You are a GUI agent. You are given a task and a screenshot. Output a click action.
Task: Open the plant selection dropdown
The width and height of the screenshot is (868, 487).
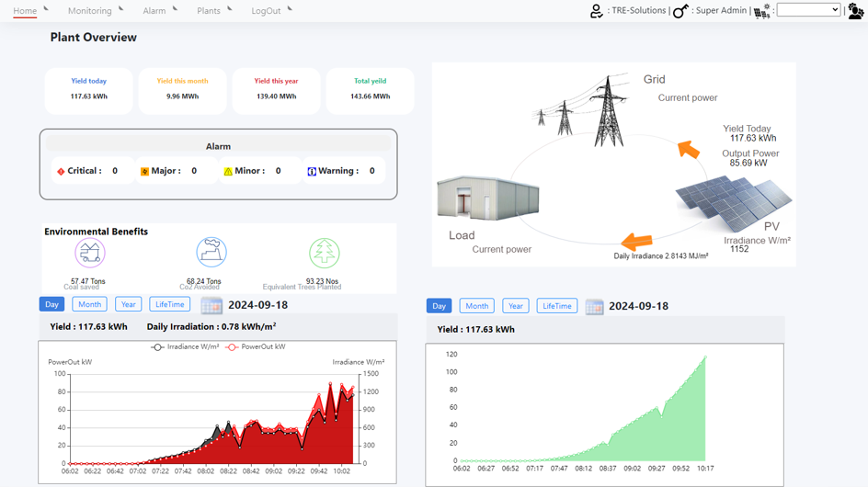point(808,10)
